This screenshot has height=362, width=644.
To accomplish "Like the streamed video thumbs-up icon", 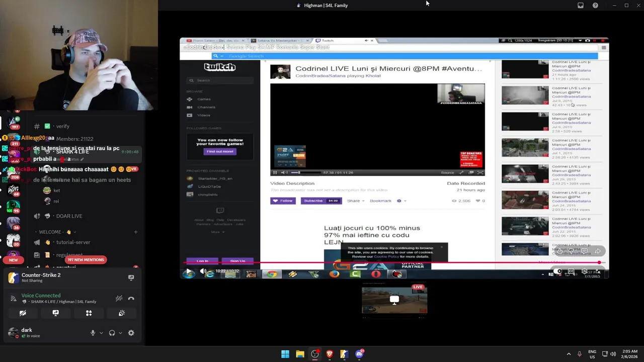I will (559, 251).
